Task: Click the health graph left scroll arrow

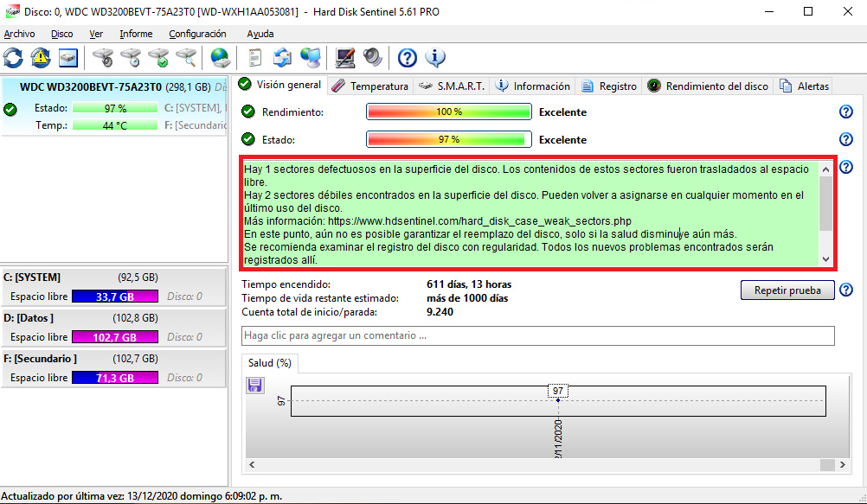Action: (x=252, y=465)
